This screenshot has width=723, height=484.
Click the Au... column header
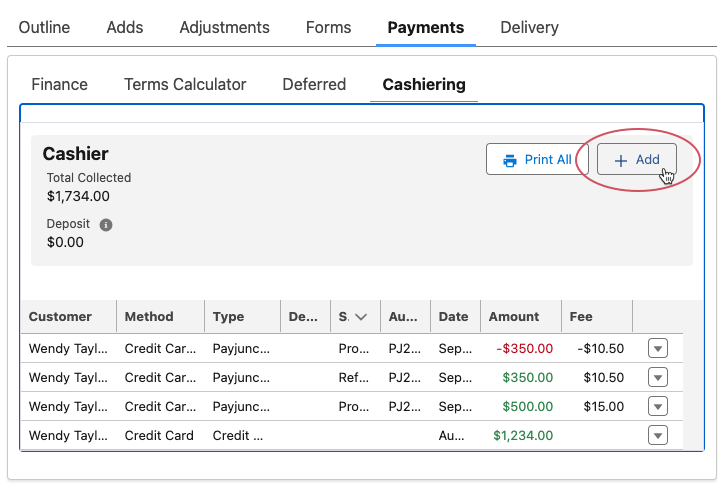coord(403,317)
